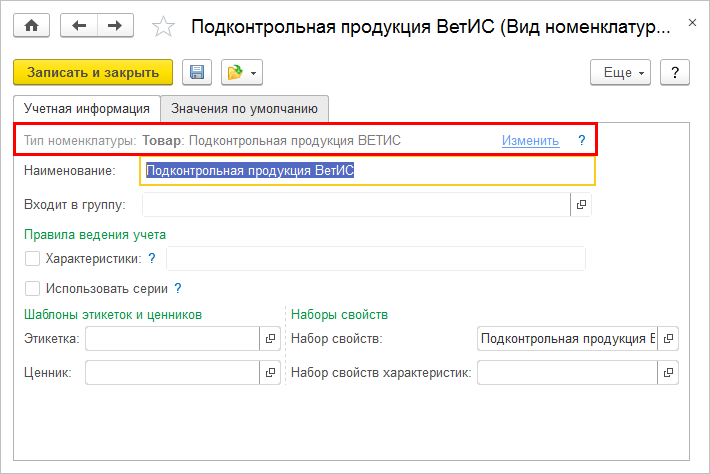The image size is (710, 474).
Task: Open the 'Набор свойств' open icon
Action: 668,339
